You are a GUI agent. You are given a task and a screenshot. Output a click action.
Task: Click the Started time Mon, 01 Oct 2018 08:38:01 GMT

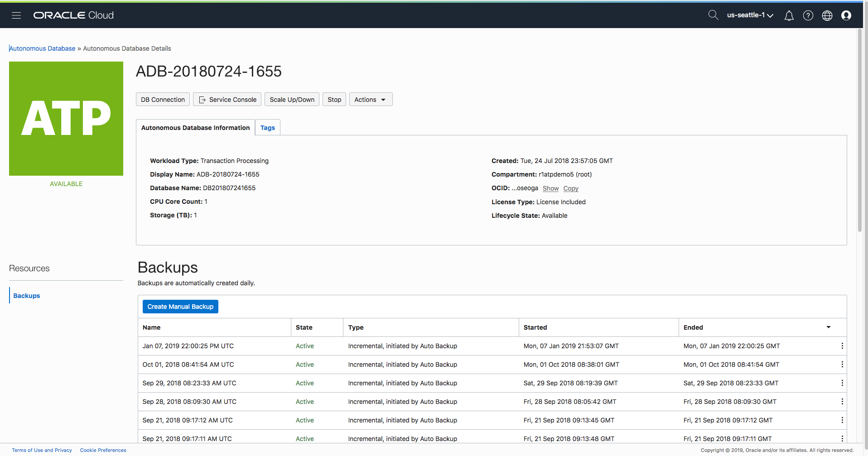click(x=571, y=365)
